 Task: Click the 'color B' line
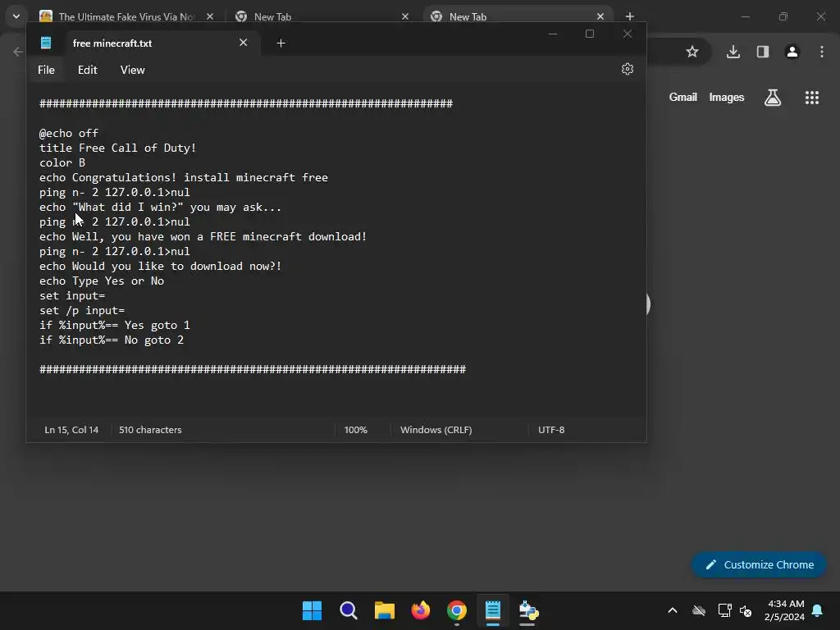tap(62, 162)
